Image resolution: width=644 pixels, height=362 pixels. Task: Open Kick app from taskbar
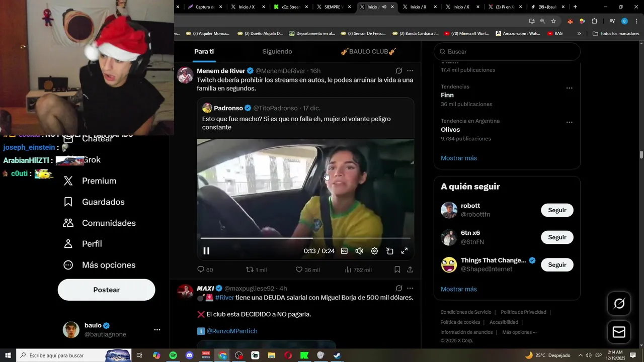304,355
